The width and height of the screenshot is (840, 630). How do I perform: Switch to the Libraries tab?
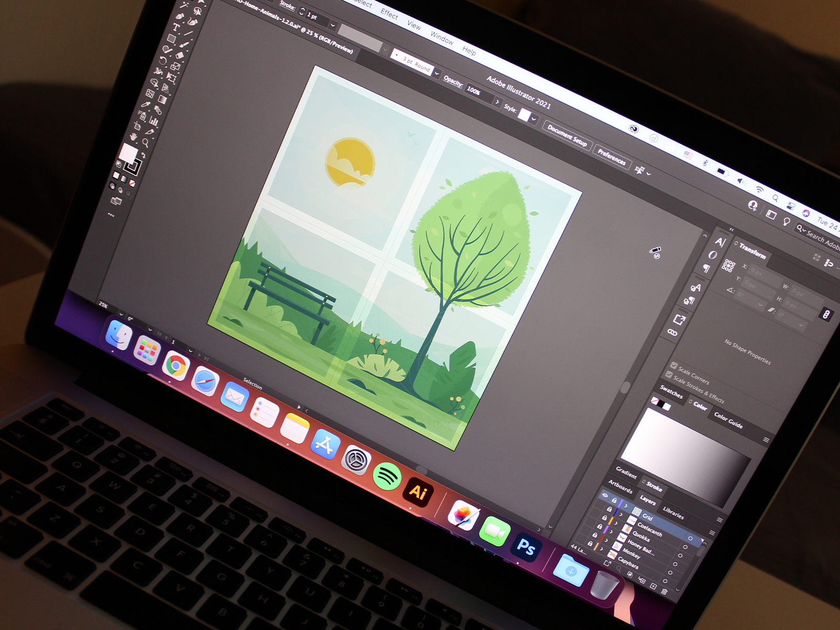point(674,513)
